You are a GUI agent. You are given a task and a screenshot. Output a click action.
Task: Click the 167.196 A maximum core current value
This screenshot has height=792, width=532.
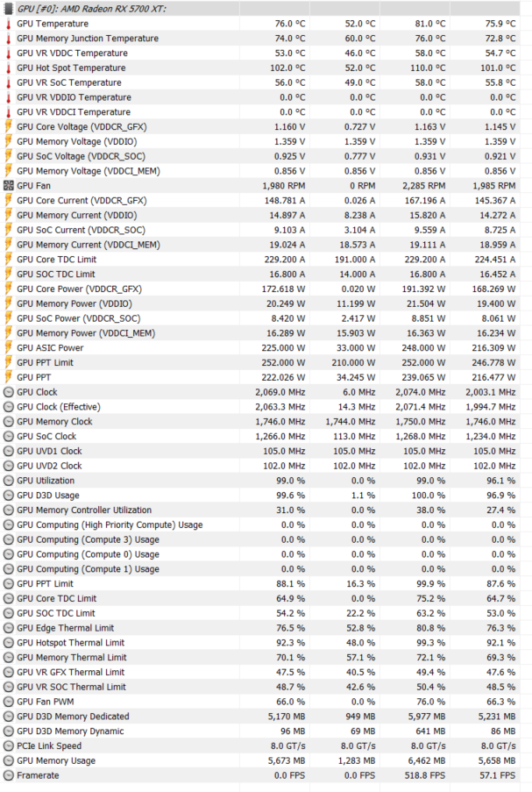point(425,201)
